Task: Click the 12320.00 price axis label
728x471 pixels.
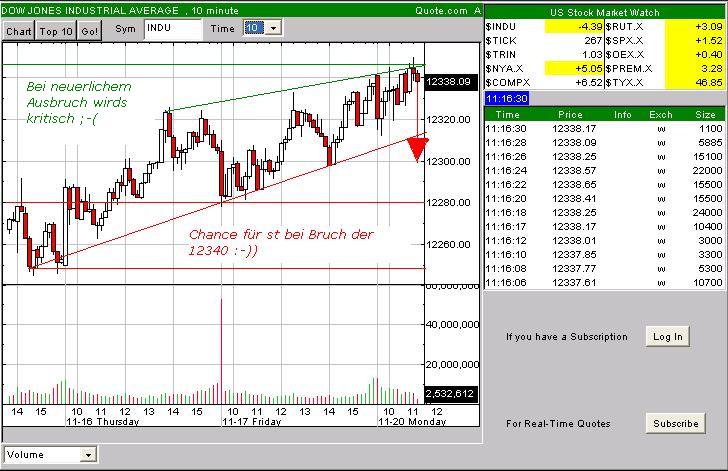Action: pyautogui.click(x=448, y=119)
